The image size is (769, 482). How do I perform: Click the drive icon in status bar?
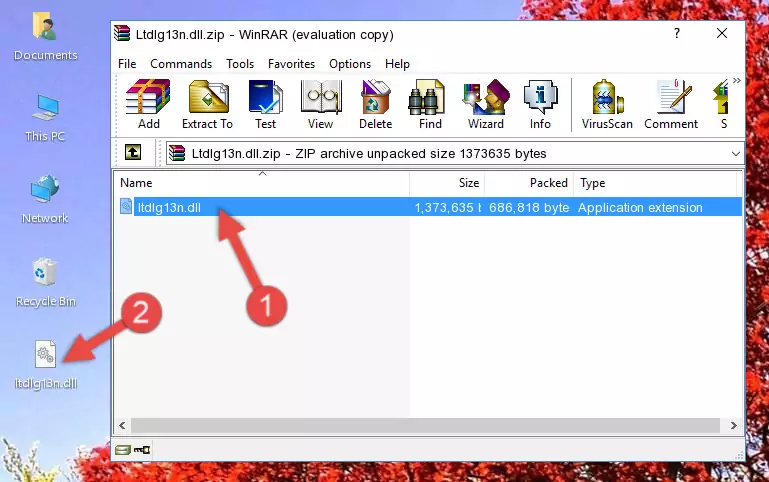click(x=123, y=449)
